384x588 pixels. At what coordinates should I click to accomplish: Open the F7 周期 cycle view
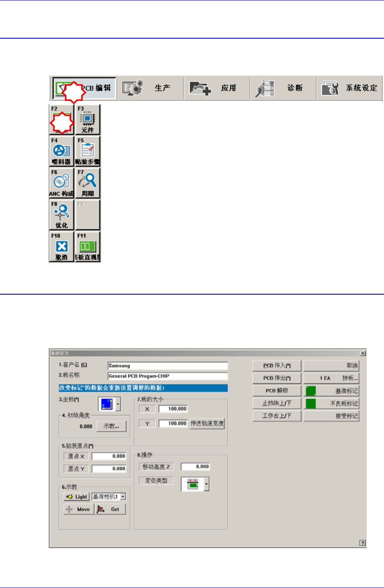[87, 183]
